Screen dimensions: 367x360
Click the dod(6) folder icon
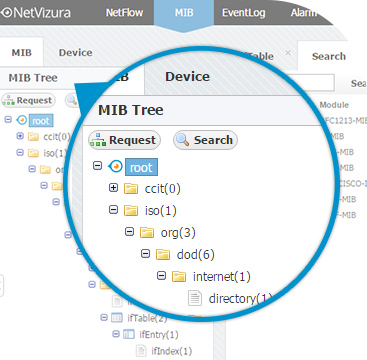163,254
